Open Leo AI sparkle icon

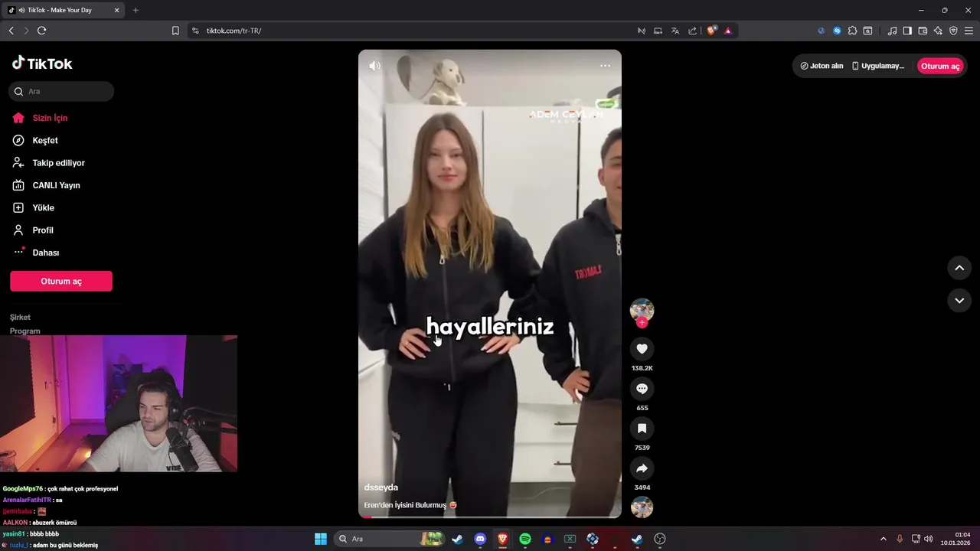[x=938, y=31]
